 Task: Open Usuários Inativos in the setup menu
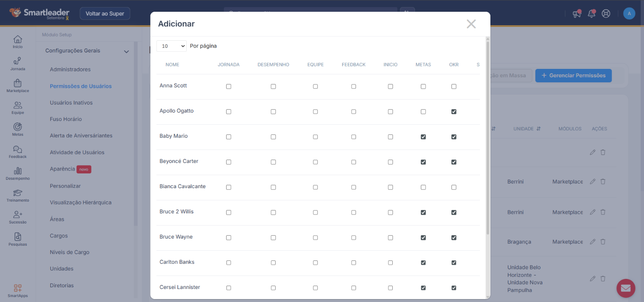pyautogui.click(x=71, y=102)
